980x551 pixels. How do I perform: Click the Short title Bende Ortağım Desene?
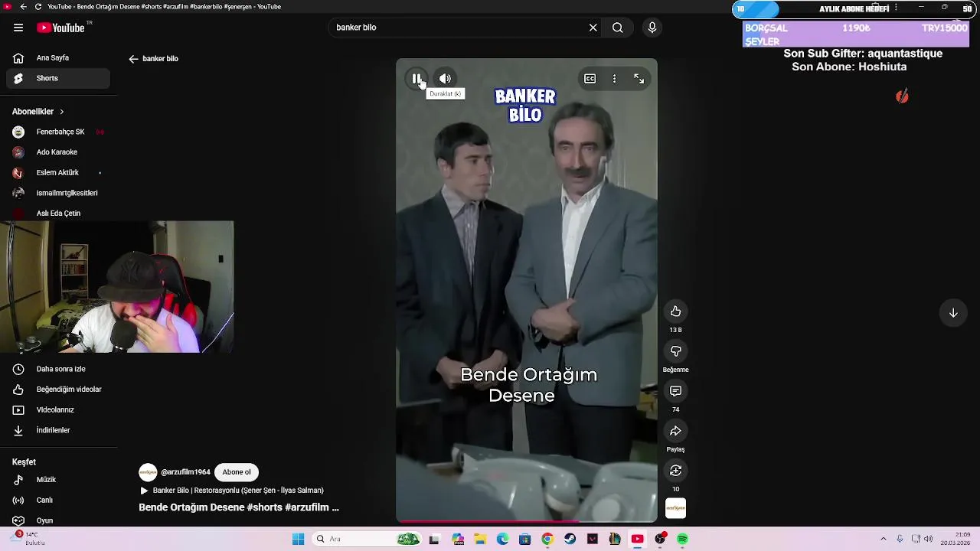click(x=239, y=507)
